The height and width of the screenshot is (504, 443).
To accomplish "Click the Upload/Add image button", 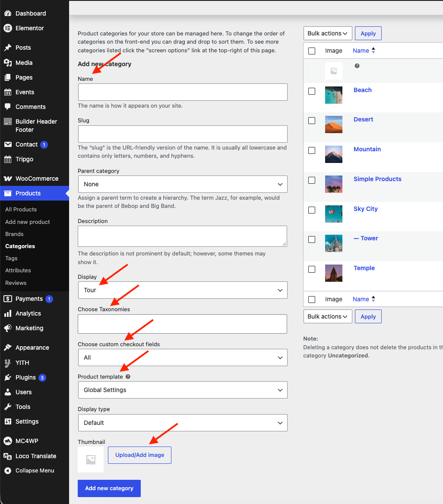I will (139, 455).
